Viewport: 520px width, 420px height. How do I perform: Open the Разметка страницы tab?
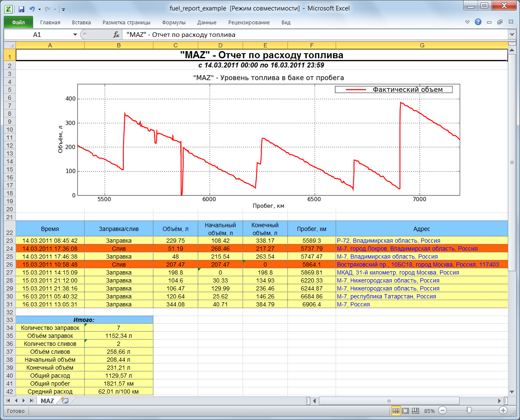(127, 23)
